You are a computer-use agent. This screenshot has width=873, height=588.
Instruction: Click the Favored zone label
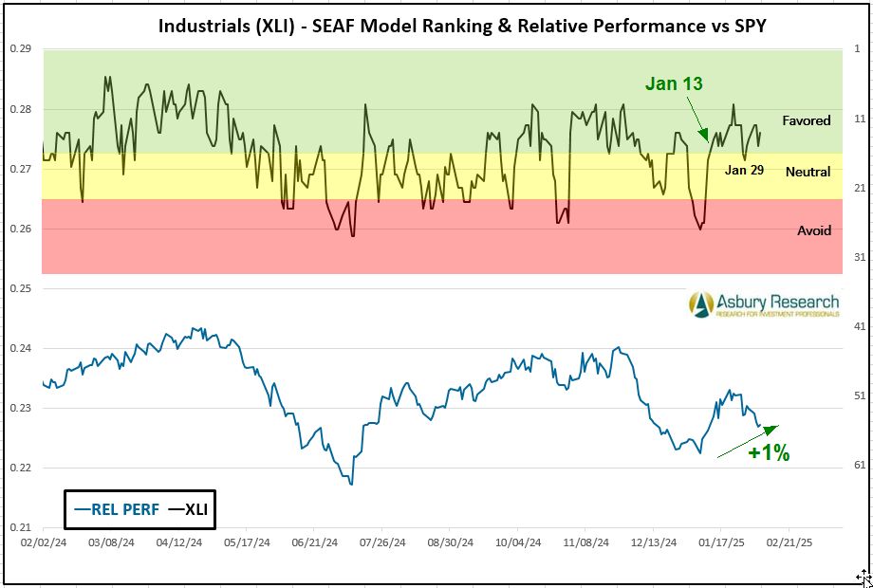point(806,120)
